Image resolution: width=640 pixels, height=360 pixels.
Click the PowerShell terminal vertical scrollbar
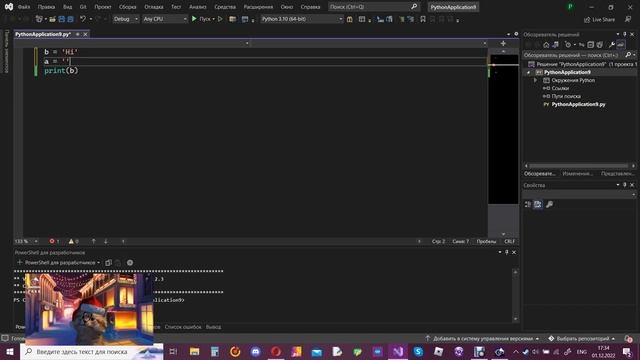[516, 295]
